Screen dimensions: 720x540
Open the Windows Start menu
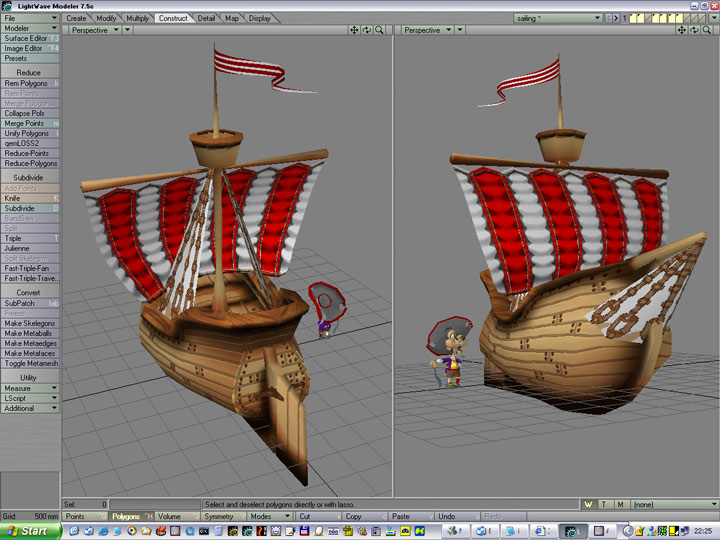click(30, 531)
